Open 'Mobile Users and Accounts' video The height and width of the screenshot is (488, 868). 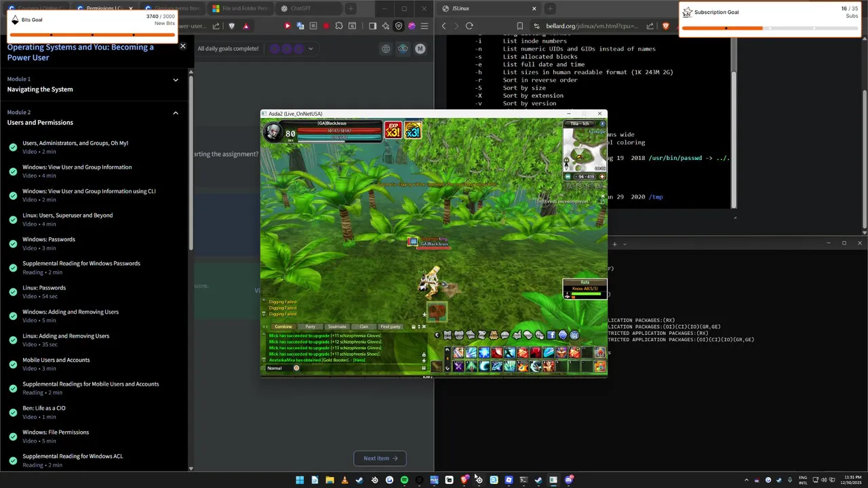pos(56,360)
